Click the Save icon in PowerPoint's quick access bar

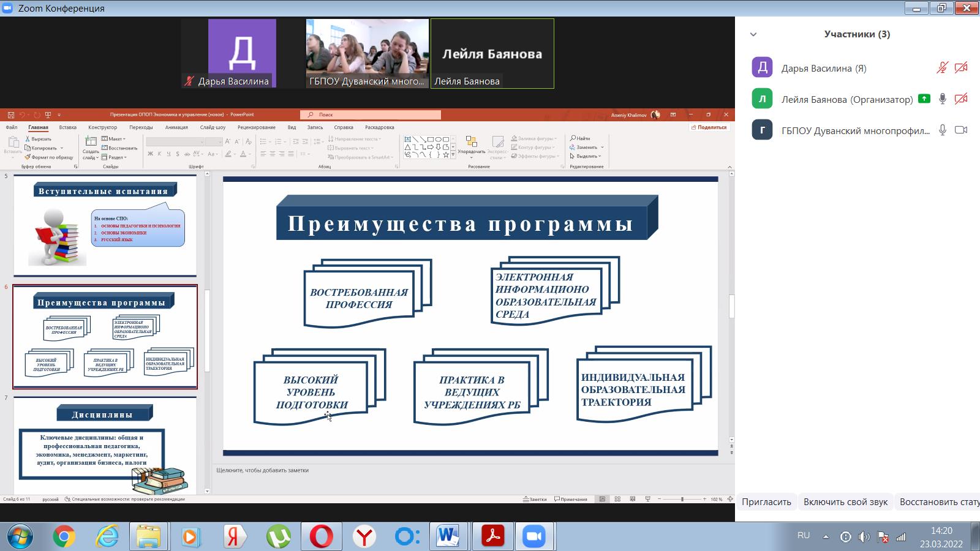click(10, 114)
